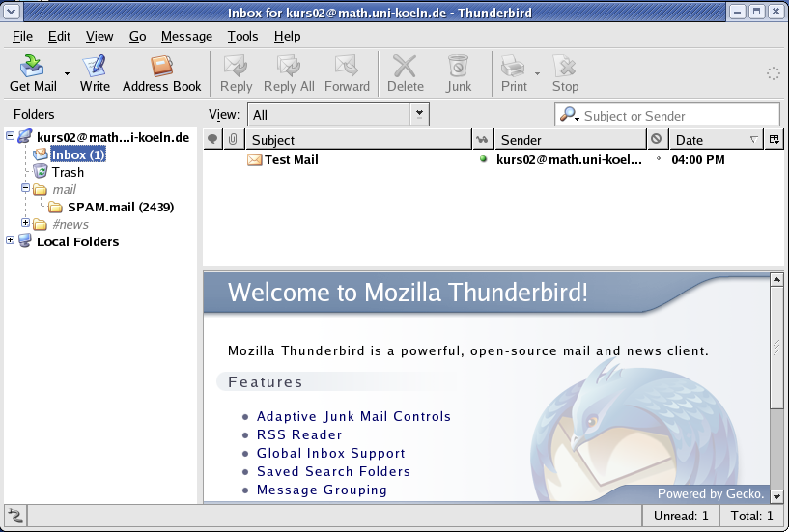Open the Global Inbox Support link
Screen dimensions: 789x532
(331, 453)
